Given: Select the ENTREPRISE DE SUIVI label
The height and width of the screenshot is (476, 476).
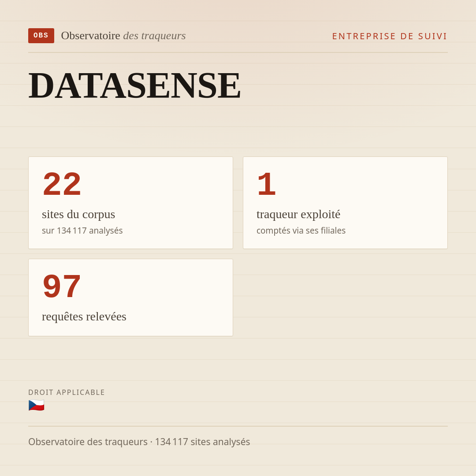Looking at the screenshot, I should pyautogui.click(x=390, y=36).
